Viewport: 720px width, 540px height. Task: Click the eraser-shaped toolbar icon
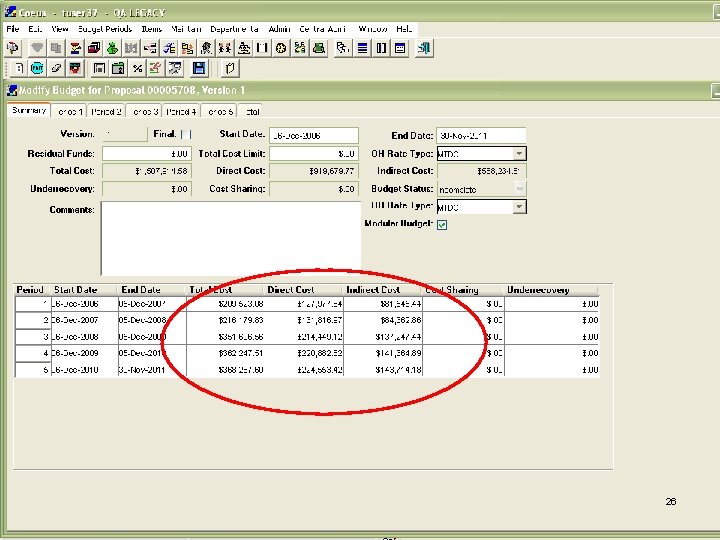coord(56,68)
